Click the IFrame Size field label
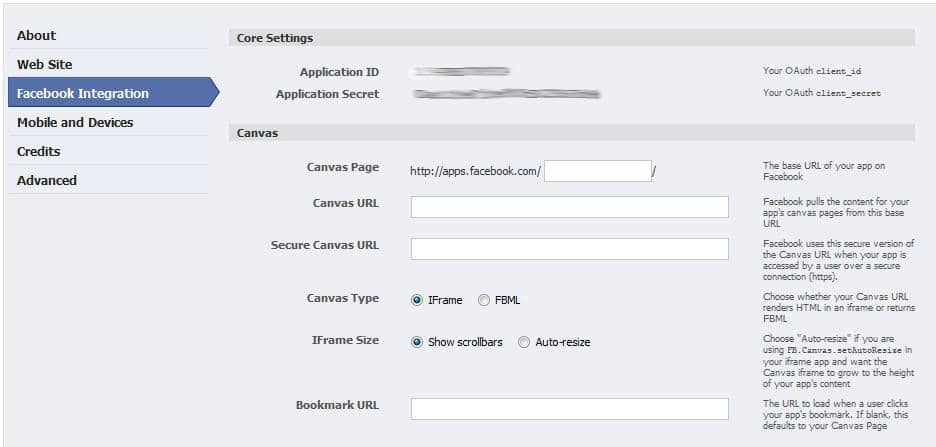Image resolution: width=936 pixels, height=447 pixels. tap(345, 340)
